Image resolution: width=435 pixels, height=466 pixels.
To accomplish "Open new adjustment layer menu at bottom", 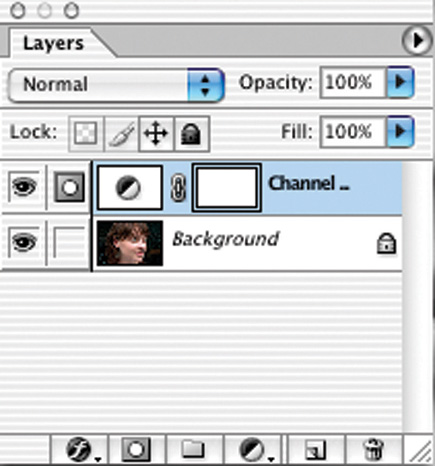I will (253, 449).
